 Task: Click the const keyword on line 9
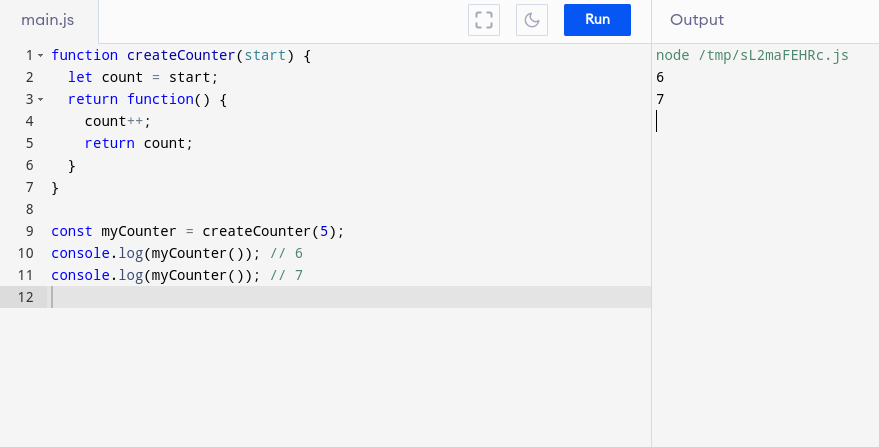tap(72, 231)
